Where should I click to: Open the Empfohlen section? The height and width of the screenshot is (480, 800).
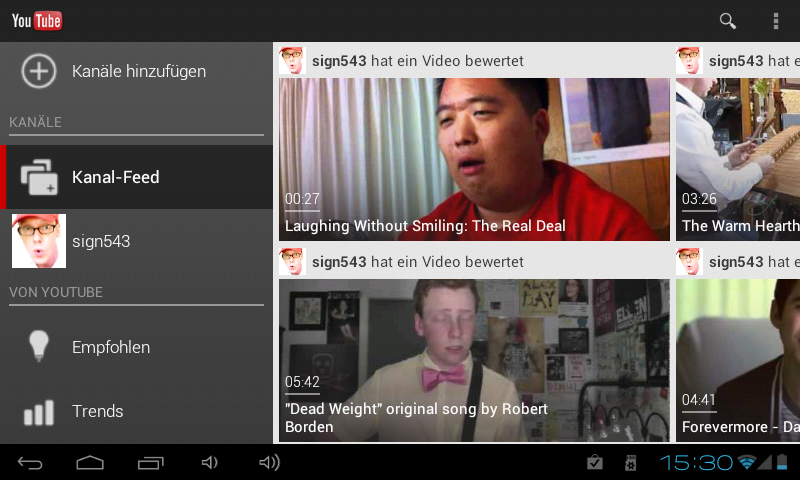tap(136, 347)
